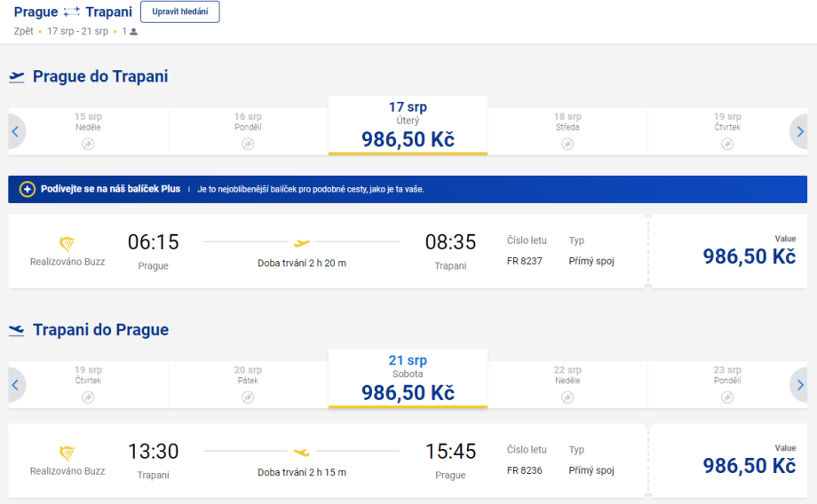Screen dimensions: 817x504
Task: Click the Ryanair harp logo on outbound flight
Action: click(67, 243)
